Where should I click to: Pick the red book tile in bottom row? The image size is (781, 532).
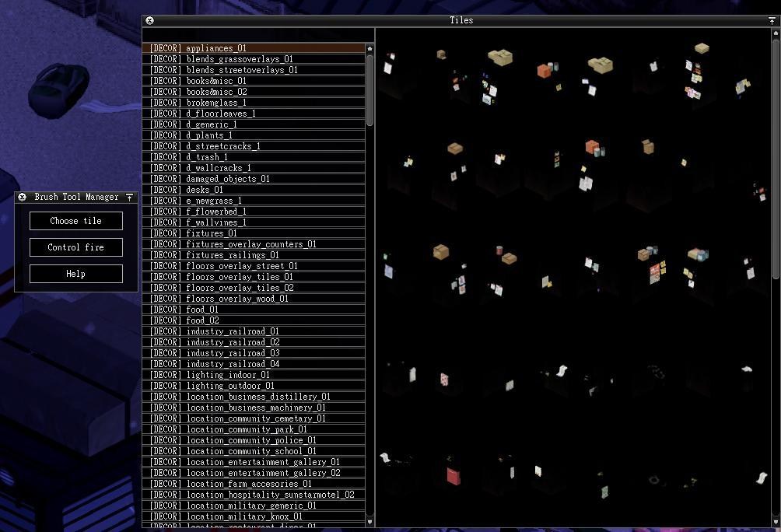pyautogui.click(x=454, y=474)
